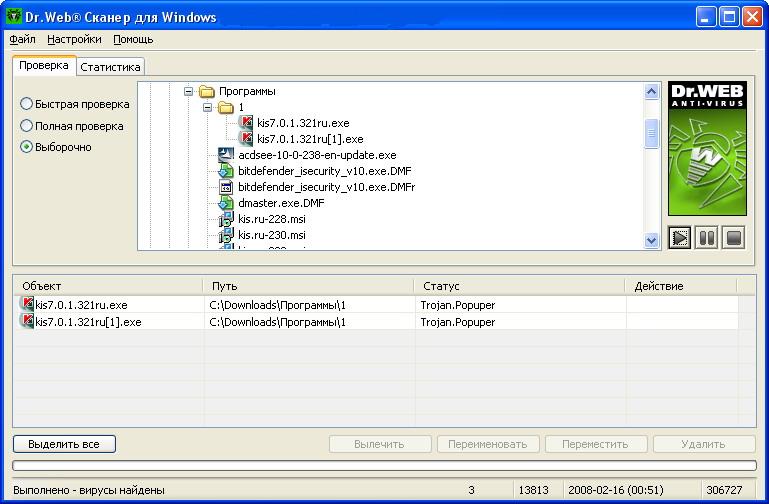Click the dmaster.exe.DMF file icon
The image size is (769, 504).
pos(226,202)
